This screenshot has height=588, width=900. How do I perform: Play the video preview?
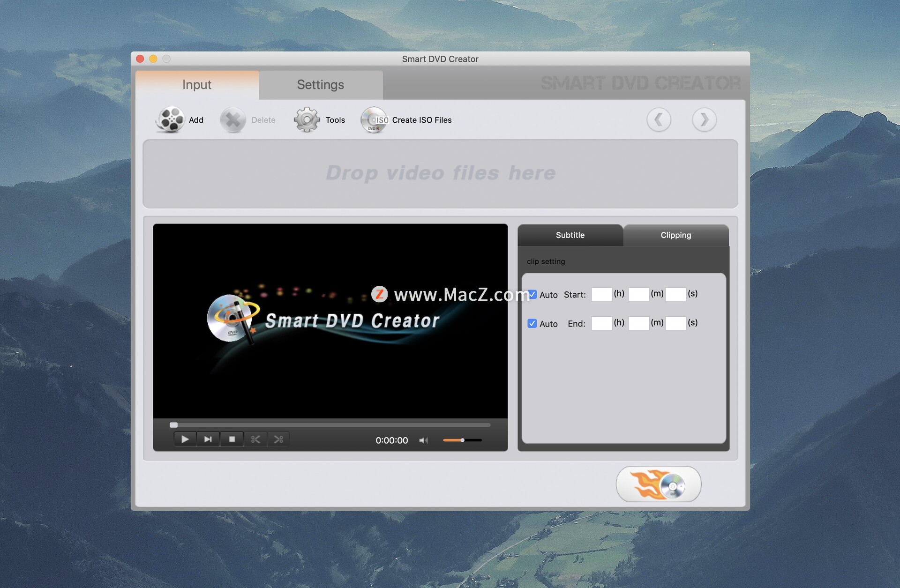tap(185, 439)
